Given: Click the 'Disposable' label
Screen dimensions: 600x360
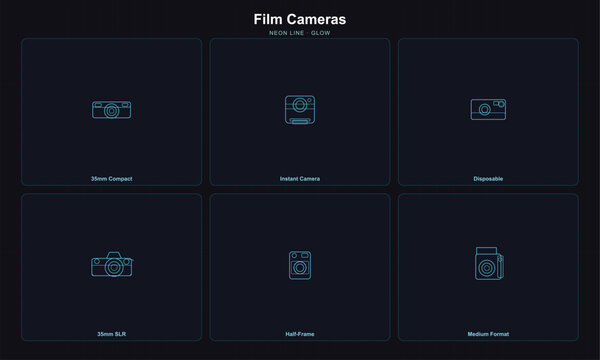Looking at the screenshot, I should point(488,179).
